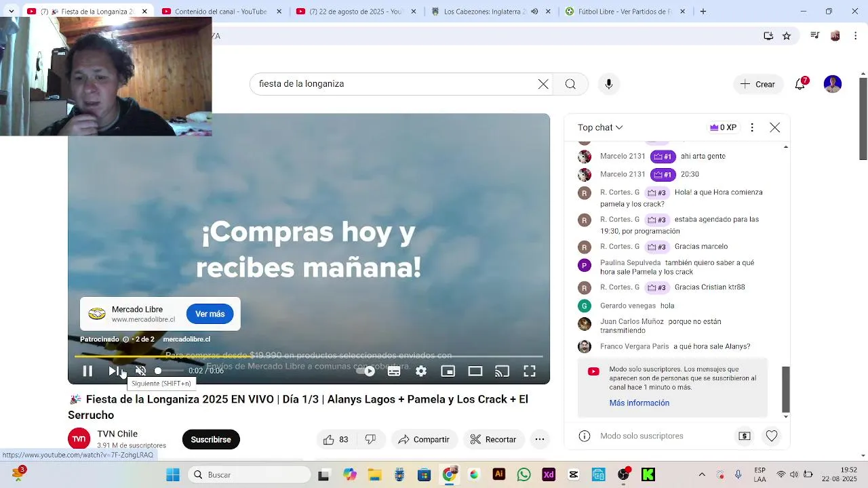The image size is (868, 488).
Task: Click the Recortar clip button
Action: [493, 439]
